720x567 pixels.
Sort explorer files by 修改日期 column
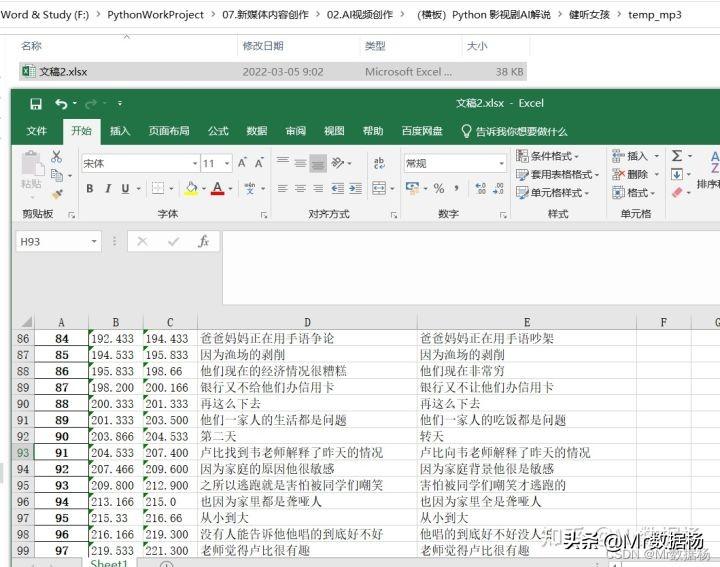coord(263,46)
